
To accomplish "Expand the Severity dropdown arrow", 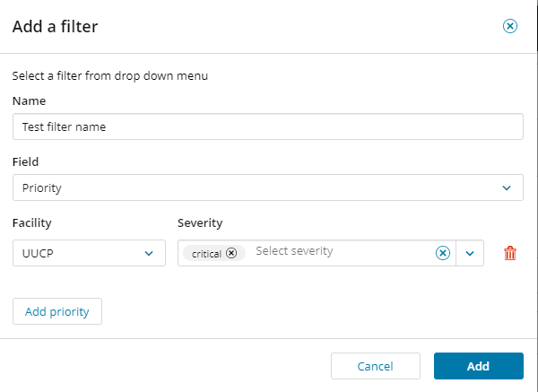I will click(x=471, y=253).
